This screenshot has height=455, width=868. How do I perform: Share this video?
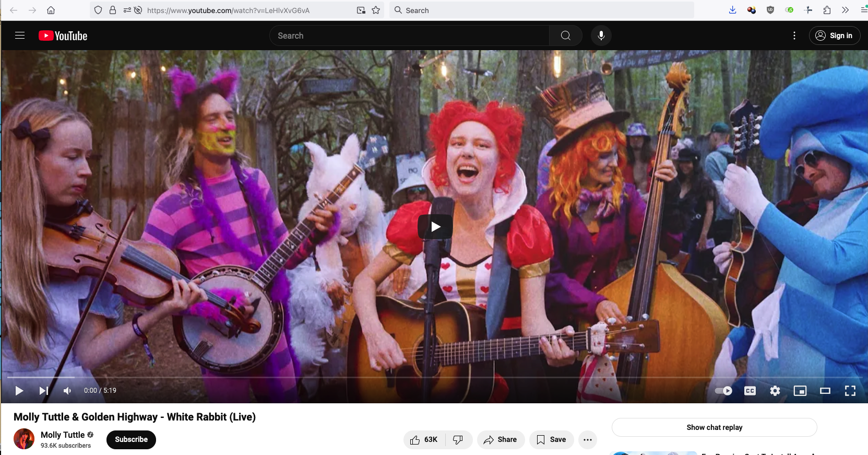[501, 440]
